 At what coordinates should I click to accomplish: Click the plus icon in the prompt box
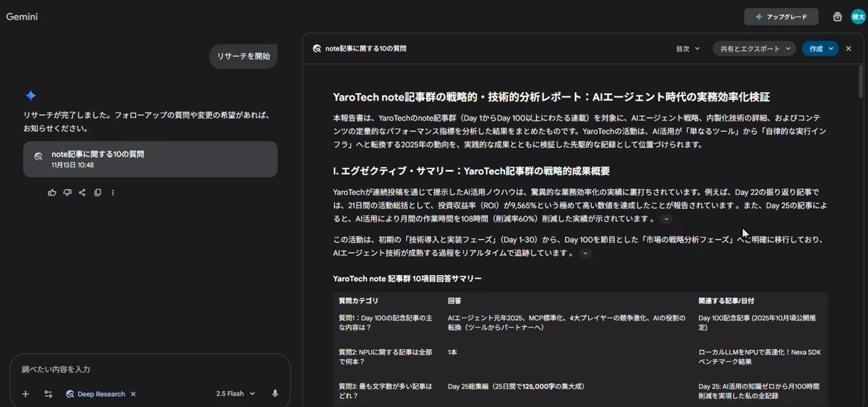tap(25, 394)
